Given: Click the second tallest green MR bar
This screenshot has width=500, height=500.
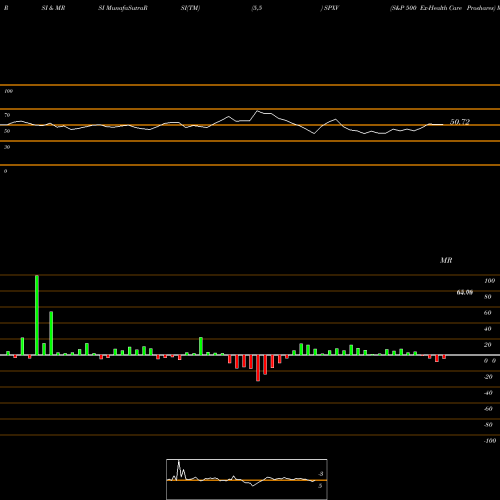Looking at the screenshot, I should tap(51, 333).
